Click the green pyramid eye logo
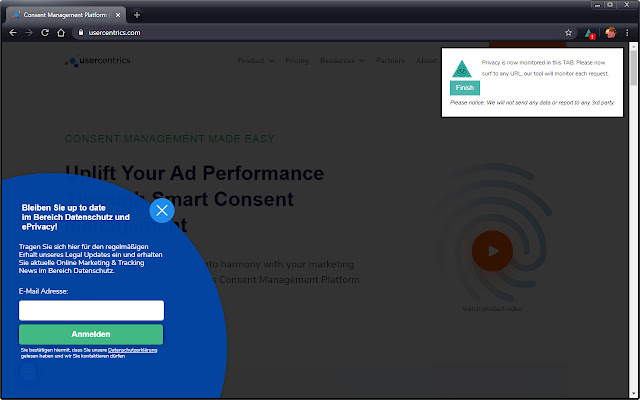The image size is (640, 400). click(462, 69)
